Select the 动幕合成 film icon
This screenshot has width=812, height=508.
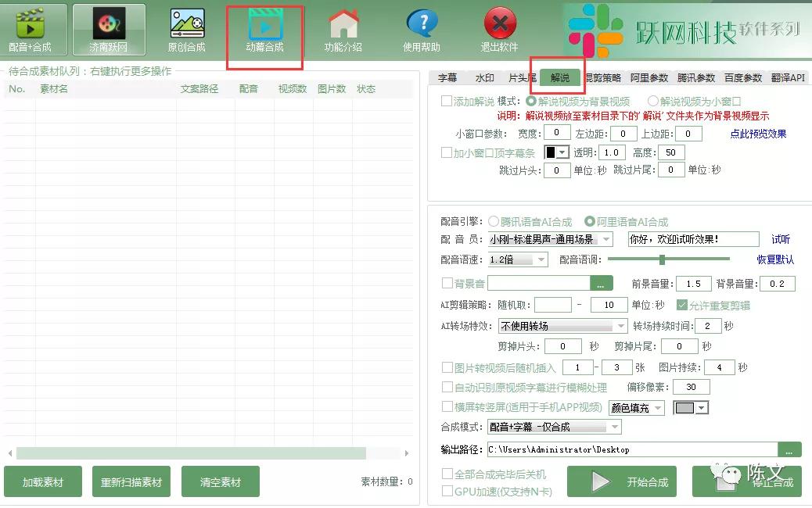(264, 30)
